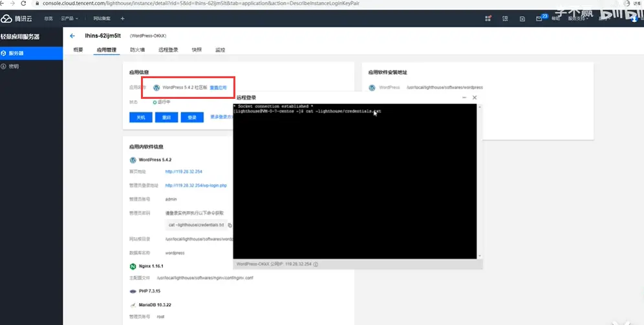Click the 更多登录方式 link
Image resolution: width=644 pixels, height=325 pixels.
(222, 117)
